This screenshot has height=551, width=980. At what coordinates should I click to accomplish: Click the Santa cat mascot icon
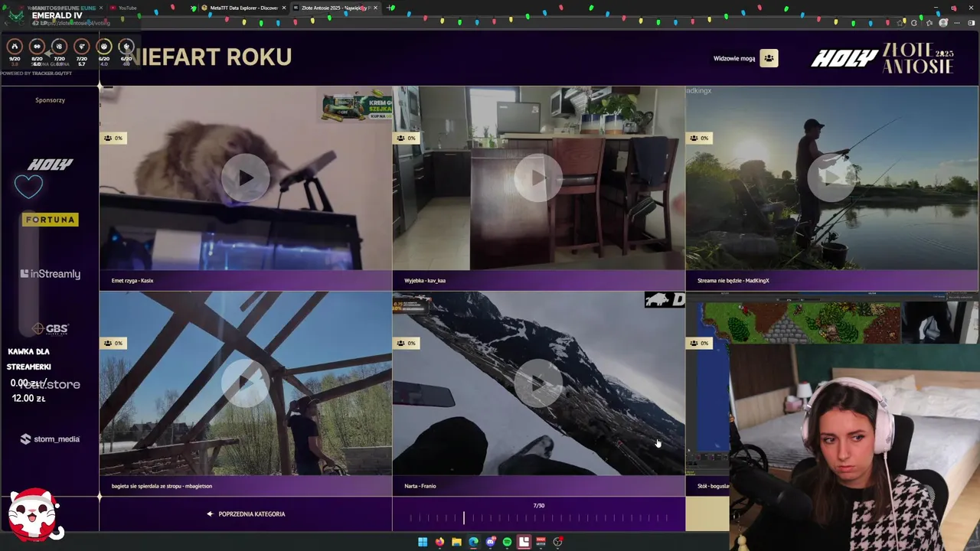[34, 514]
